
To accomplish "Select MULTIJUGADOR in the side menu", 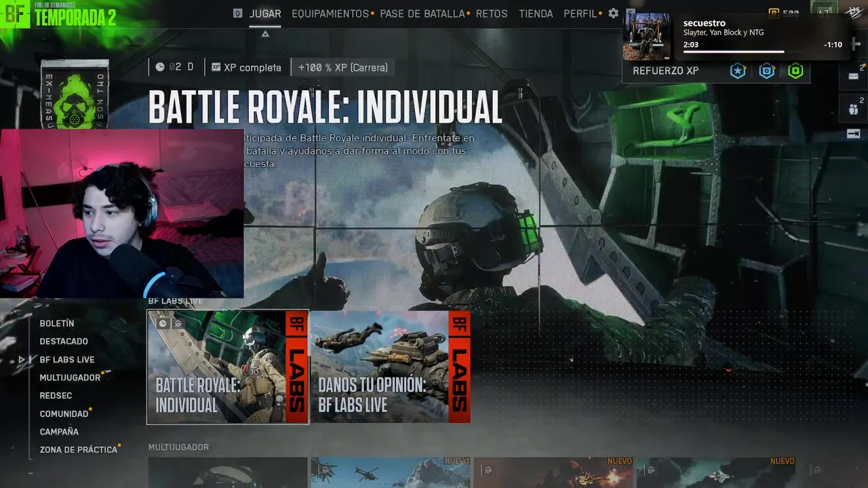I will click(x=70, y=378).
